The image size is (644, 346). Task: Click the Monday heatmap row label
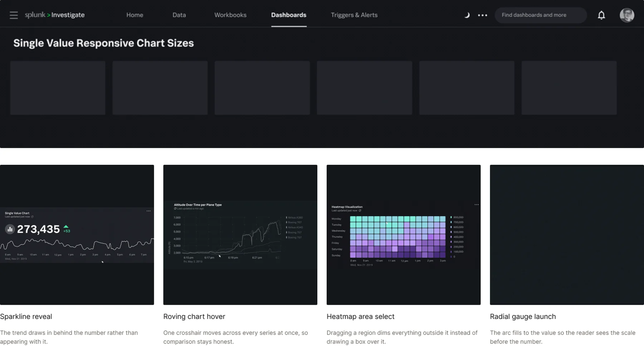(336, 219)
